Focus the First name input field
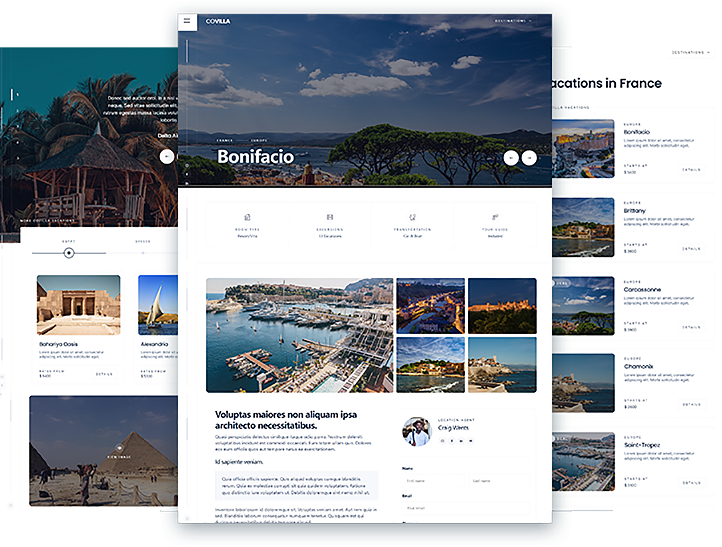 (x=432, y=481)
